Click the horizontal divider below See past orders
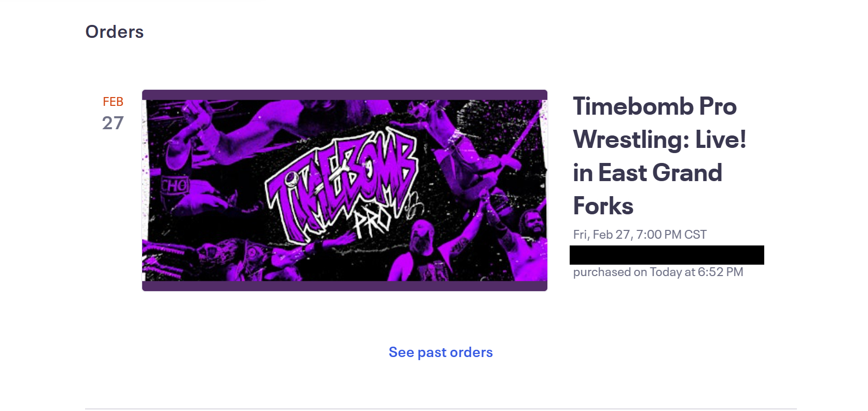The height and width of the screenshot is (411, 868). point(440,409)
